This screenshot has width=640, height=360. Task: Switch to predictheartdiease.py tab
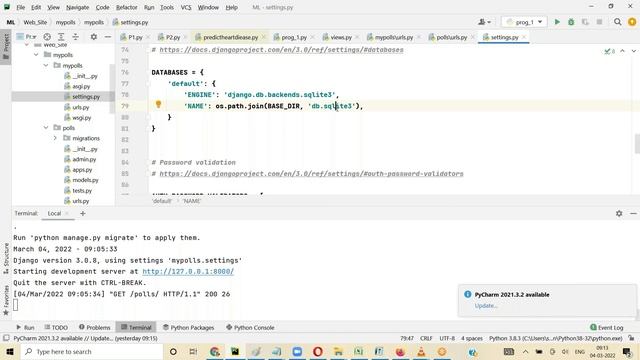pyautogui.click(x=231, y=37)
